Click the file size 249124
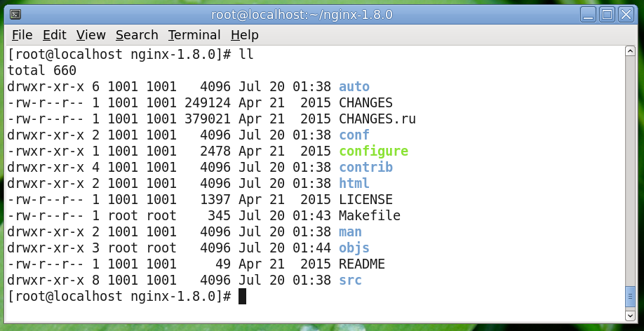Viewport: 644px width, 331px height. click(208, 102)
